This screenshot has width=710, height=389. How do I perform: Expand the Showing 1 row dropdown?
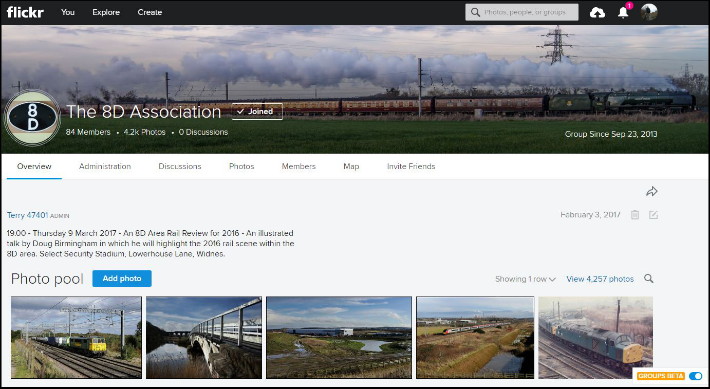click(525, 279)
